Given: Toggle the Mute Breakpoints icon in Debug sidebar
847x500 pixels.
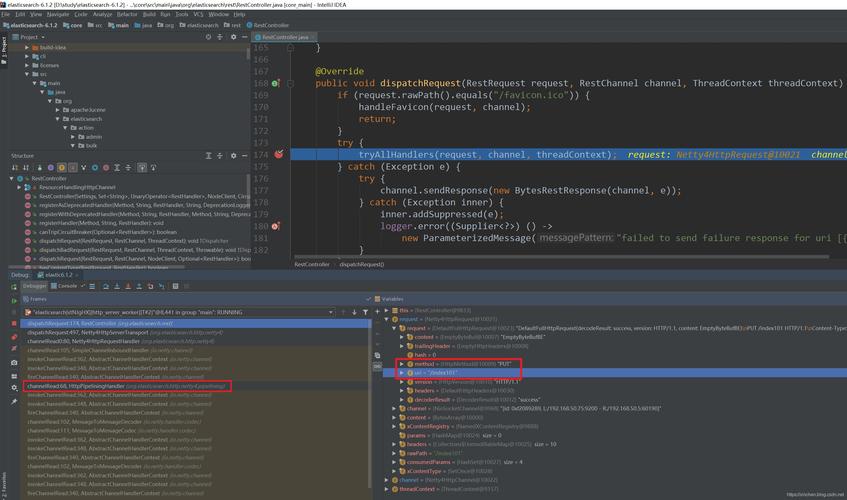Looking at the screenshot, I should (x=14, y=348).
